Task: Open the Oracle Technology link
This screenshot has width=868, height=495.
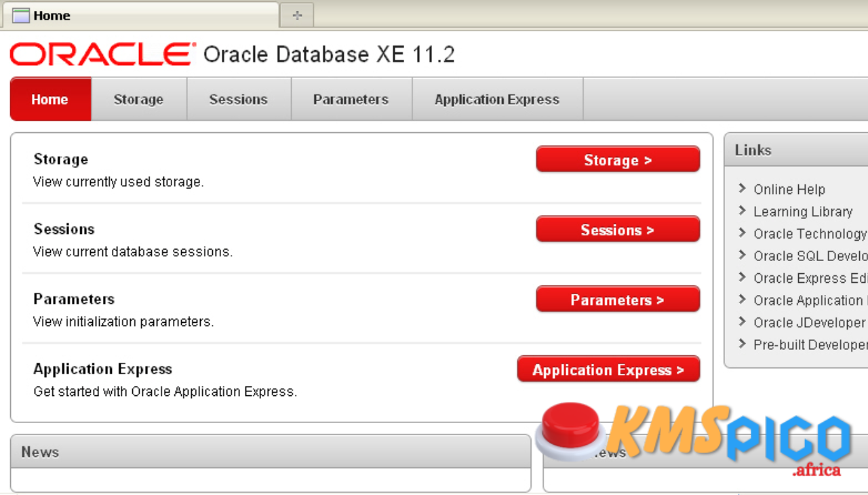Action: tap(810, 234)
